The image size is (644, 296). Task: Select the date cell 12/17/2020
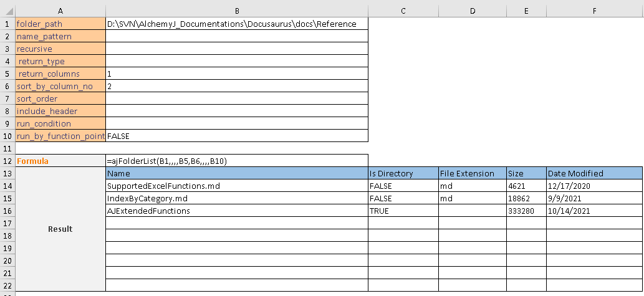pyautogui.click(x=595, y=186)
